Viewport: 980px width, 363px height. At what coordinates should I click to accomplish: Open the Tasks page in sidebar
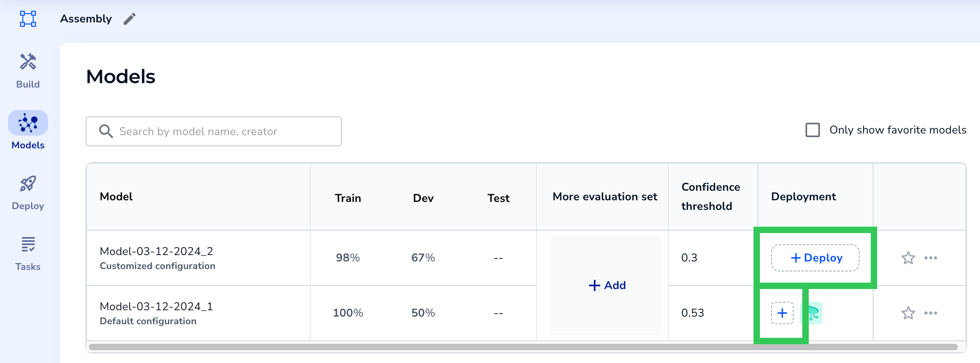tap(28, 253)
